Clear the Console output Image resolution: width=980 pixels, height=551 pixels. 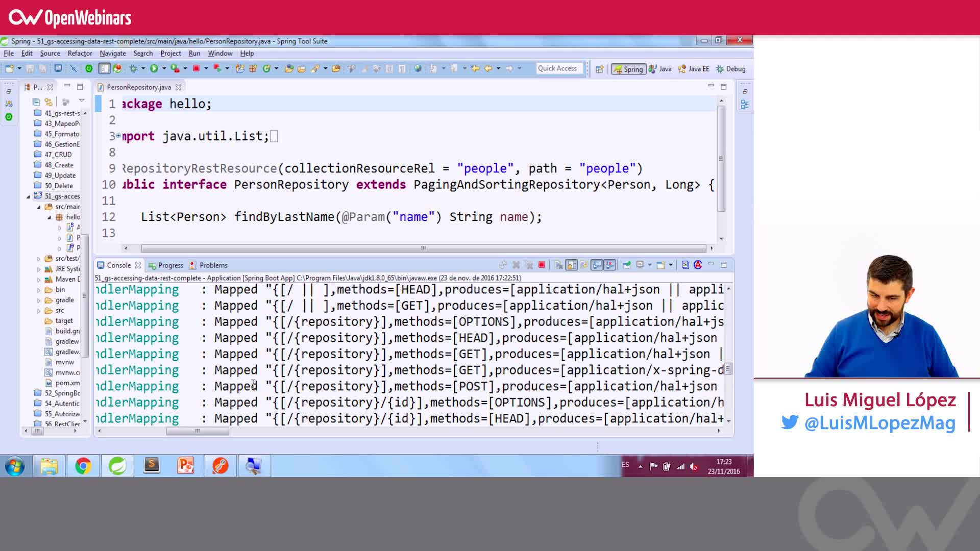click(x=559, y=265)
